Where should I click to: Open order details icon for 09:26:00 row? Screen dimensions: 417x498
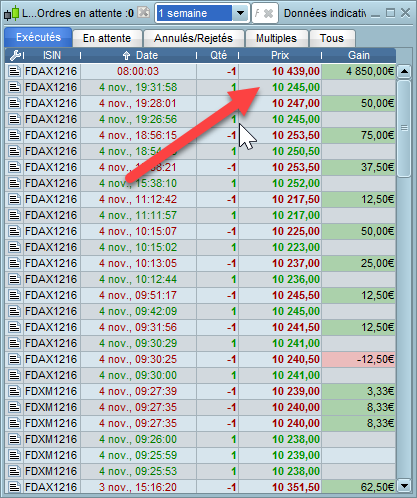[14, 439]
